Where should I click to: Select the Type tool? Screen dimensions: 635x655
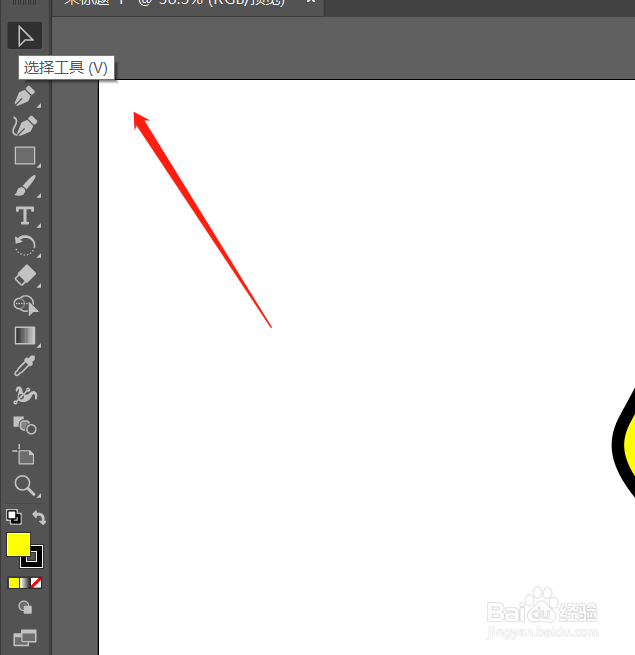25,216
